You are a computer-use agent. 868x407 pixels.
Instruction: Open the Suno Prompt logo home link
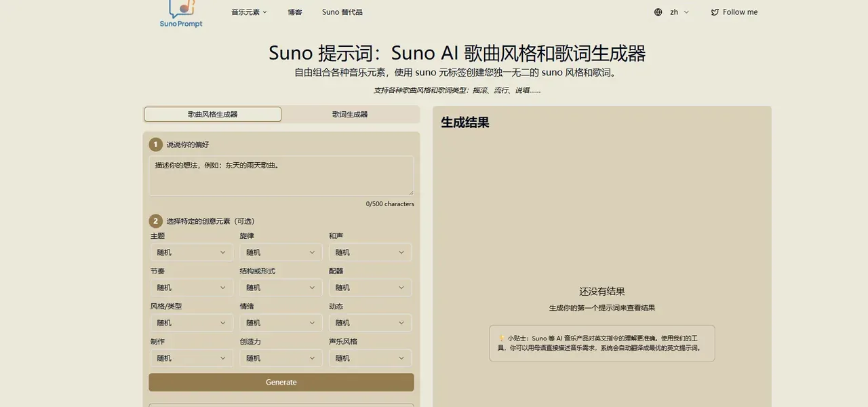coord(181,14)
